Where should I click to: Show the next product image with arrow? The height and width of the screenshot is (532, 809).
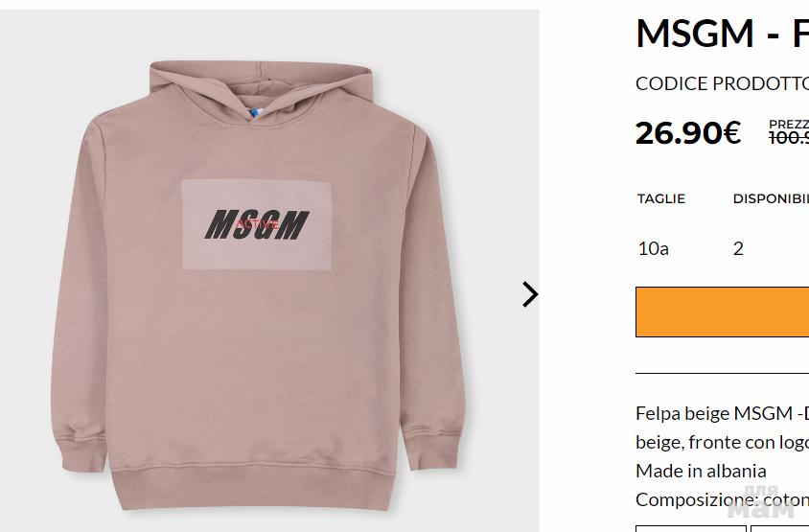coord(530,294)
